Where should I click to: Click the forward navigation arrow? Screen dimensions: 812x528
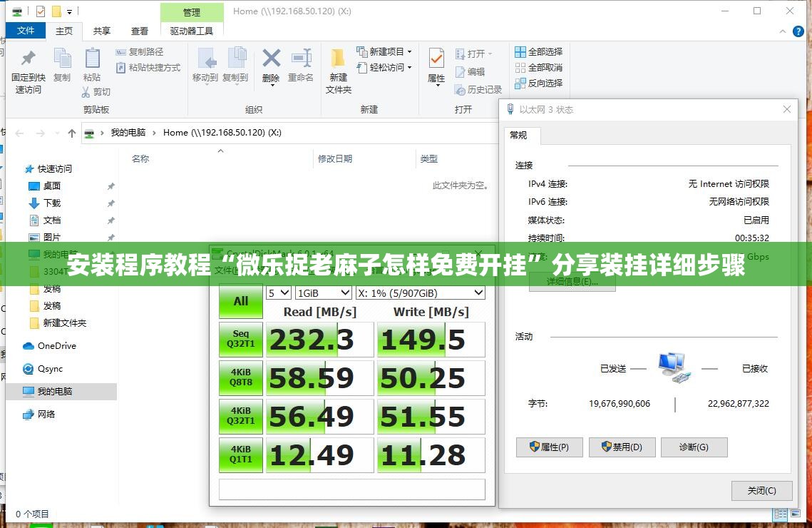click(41, 133)
